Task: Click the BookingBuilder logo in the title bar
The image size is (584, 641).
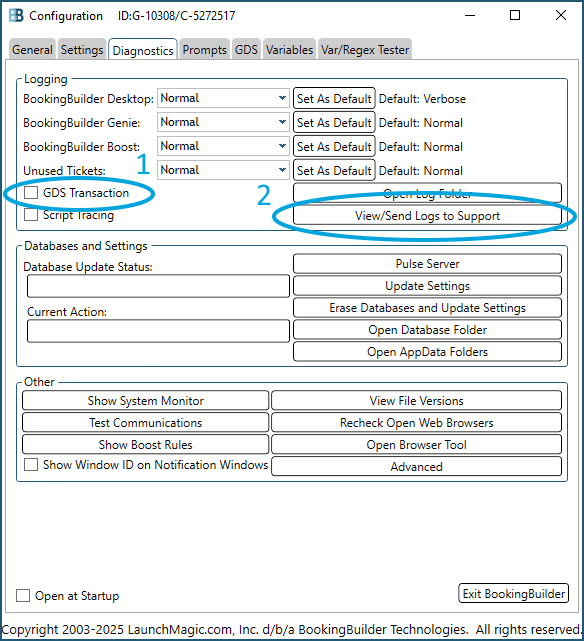Action: (16, 16)
